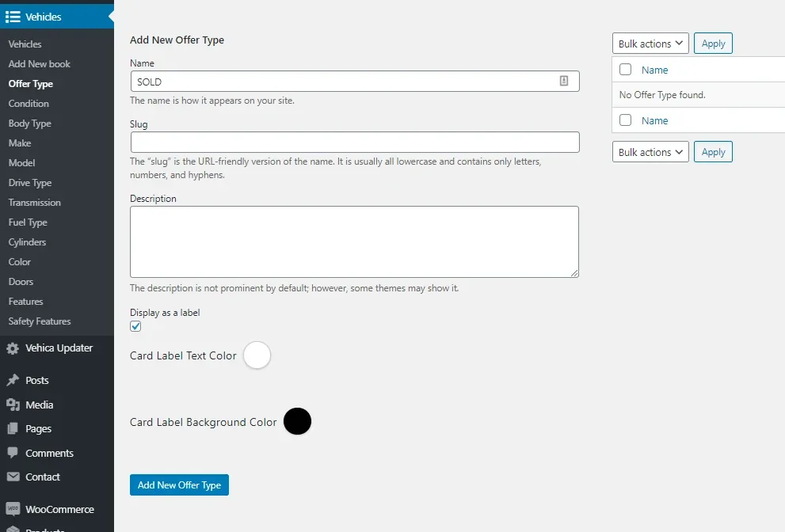The width and height of the screenshot is (785, 532).
Task: Open the Vehicles submenu item
Action: [25, 44]
